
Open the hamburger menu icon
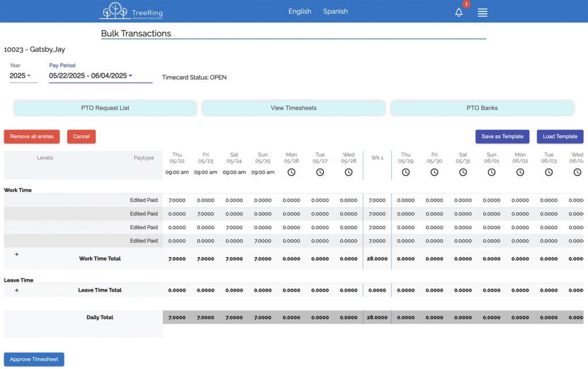pos(482,12)
